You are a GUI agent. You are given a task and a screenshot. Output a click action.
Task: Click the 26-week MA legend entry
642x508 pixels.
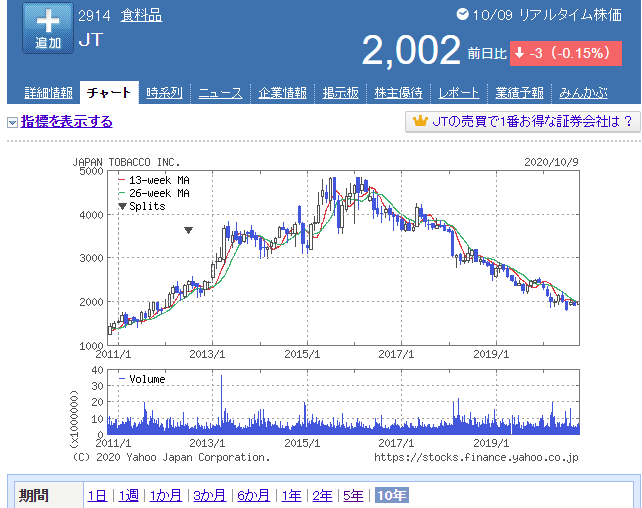(154, 193)
